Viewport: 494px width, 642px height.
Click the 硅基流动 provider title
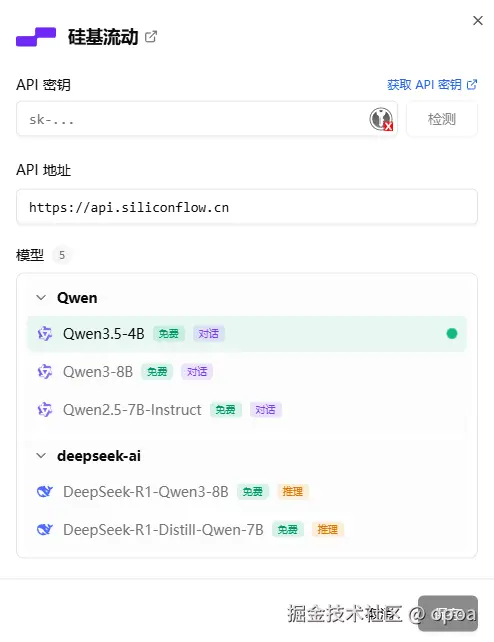(103, 37)
